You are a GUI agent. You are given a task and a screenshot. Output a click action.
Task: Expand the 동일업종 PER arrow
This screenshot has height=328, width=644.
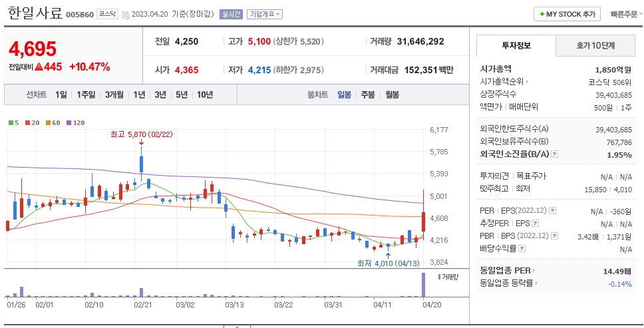534,271
